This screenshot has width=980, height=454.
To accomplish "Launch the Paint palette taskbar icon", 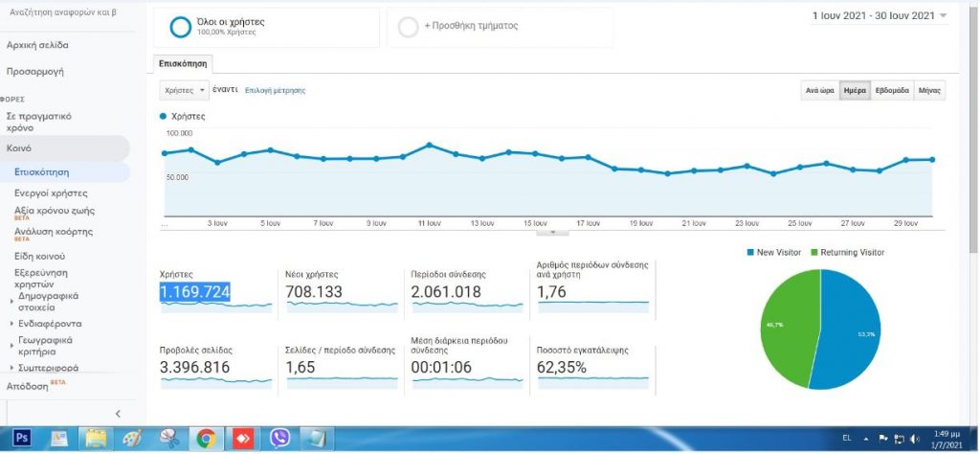I will pyautogui.click(x=132, y=439).
